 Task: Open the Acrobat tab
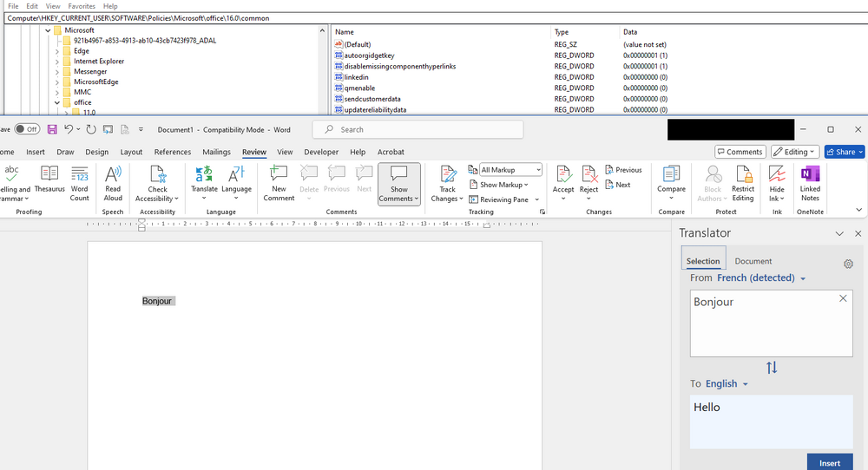(x=391, y=152)
